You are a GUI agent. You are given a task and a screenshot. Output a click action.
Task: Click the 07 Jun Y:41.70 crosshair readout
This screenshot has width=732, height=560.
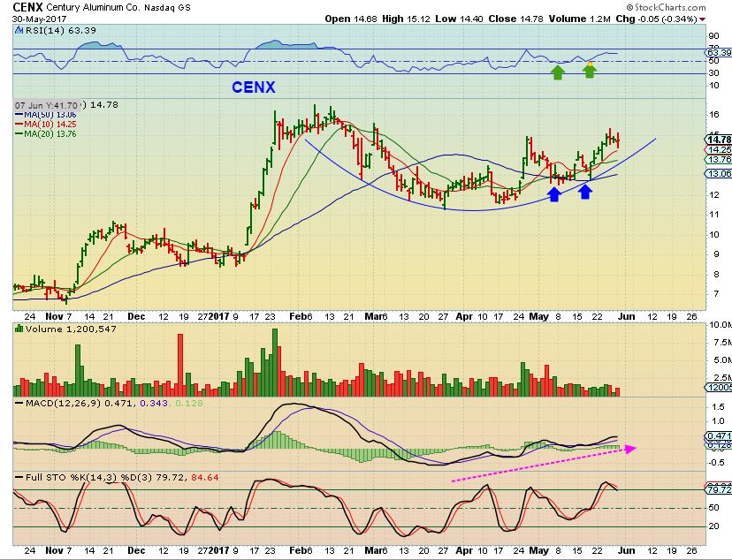[x=47, y=105]
